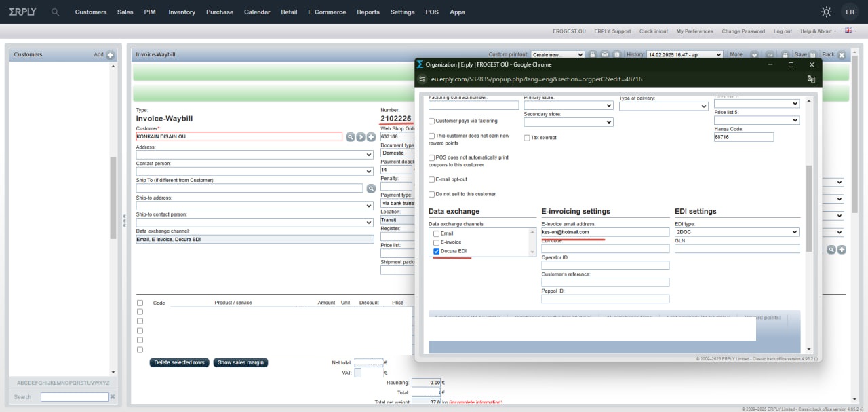Open the Customers menu
This screenshot has width=868, height=412.
point(91,12)
